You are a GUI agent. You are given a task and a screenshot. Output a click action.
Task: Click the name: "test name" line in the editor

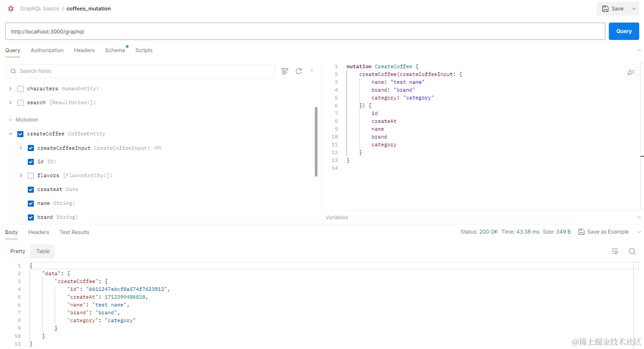click(x=398, y=82)
